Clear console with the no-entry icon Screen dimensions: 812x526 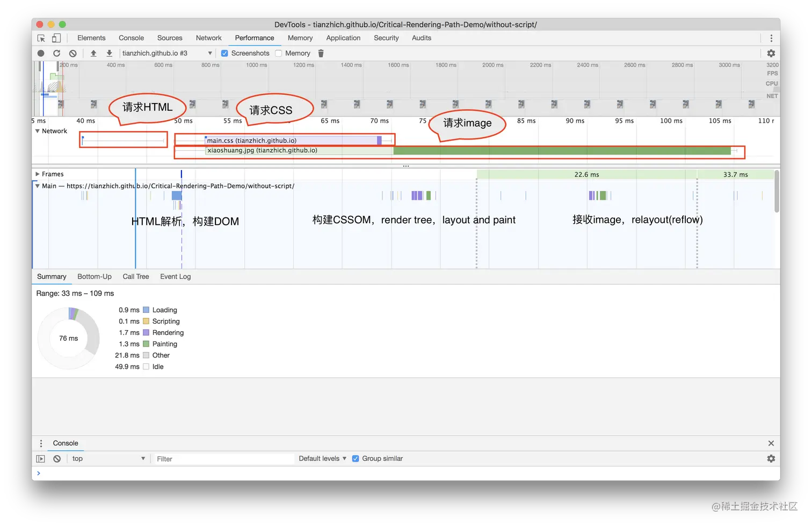click(57, 459)
